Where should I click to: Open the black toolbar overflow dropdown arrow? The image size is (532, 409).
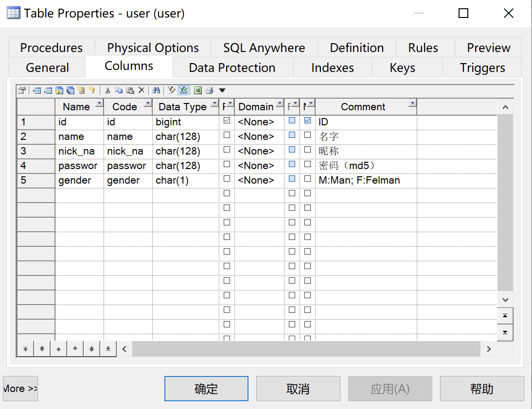tap(222, 90)
